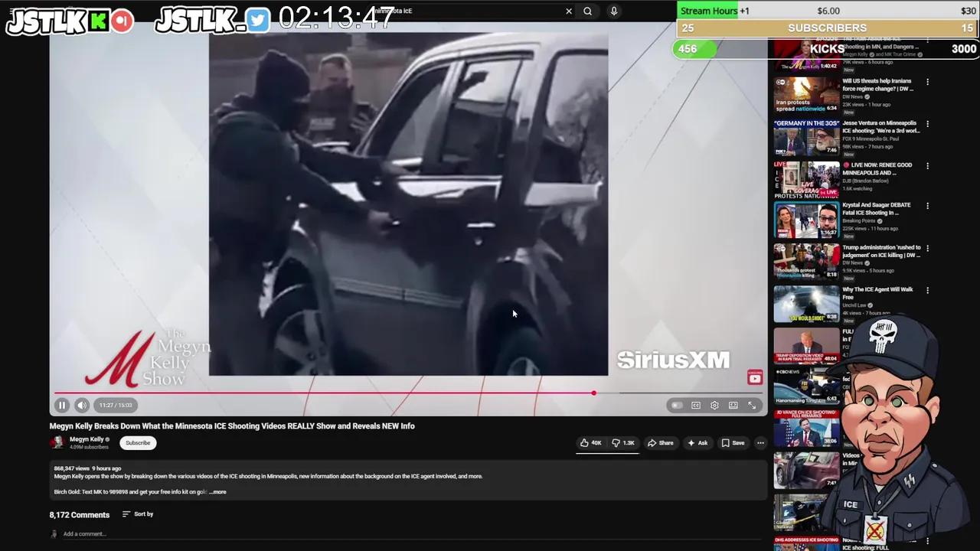Open the player settings gear menu
This screenshot has height=551, width=980.
coord(714,405)
